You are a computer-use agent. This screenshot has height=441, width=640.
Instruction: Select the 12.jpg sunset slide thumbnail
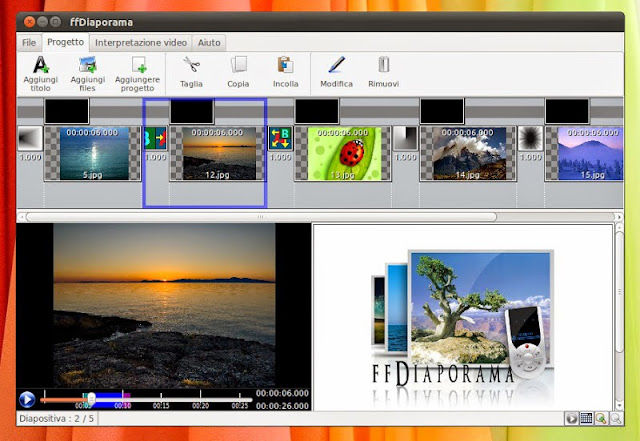(218, 153)
